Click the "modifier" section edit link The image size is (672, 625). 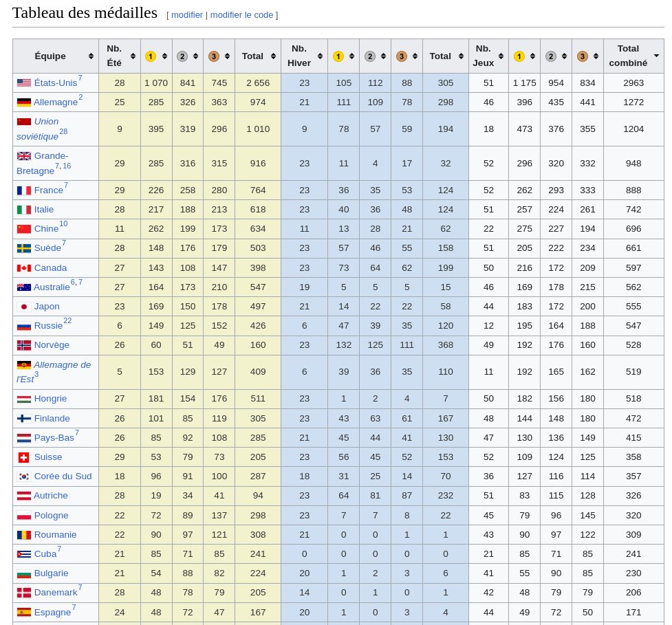[x=187, y=15]
